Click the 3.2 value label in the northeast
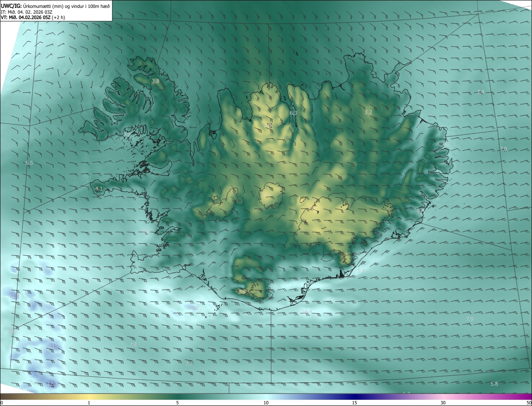Screen dimensions: 532x406 pos(368,112)
